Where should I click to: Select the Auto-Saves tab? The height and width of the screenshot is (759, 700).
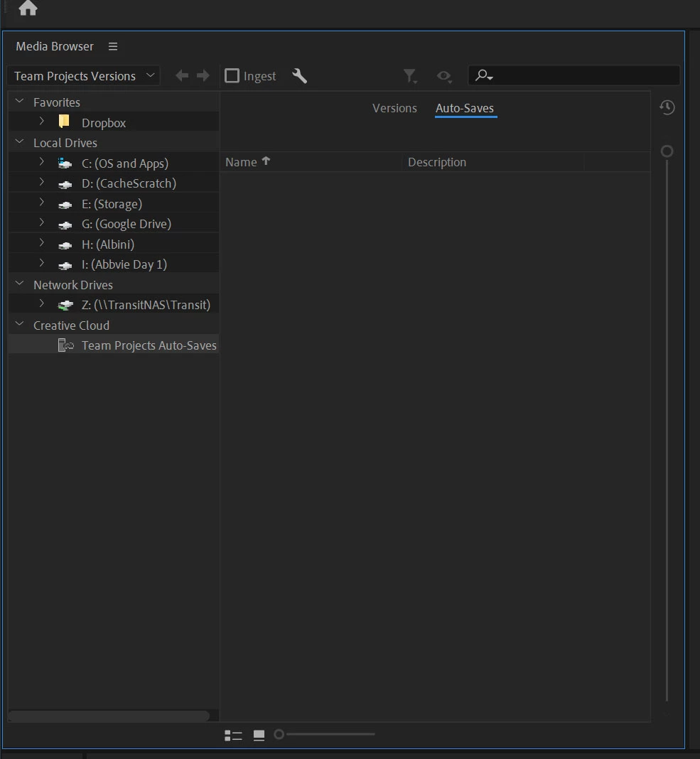coord(465,108)
